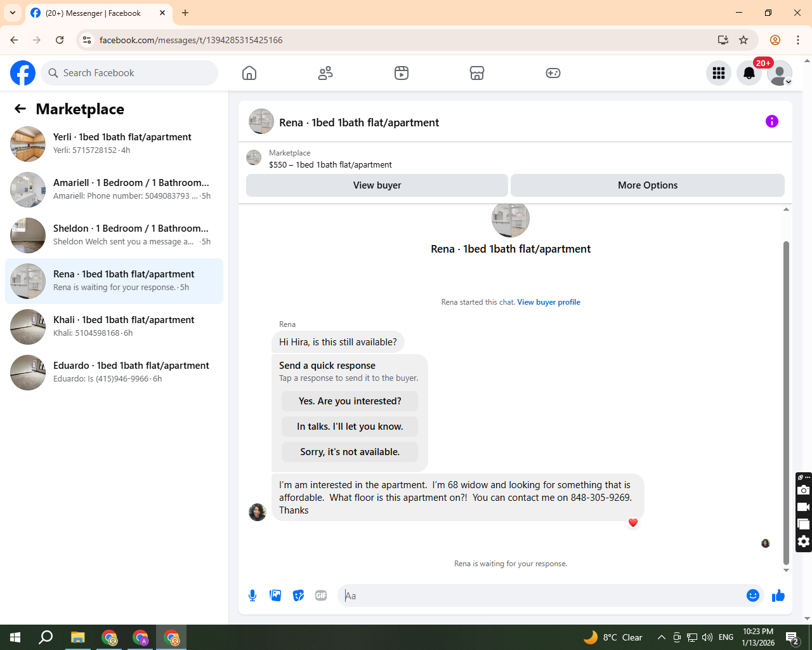Screen dimensions: 812x650
Task: View site information icon in the address bar
Action: click(88, 40)
